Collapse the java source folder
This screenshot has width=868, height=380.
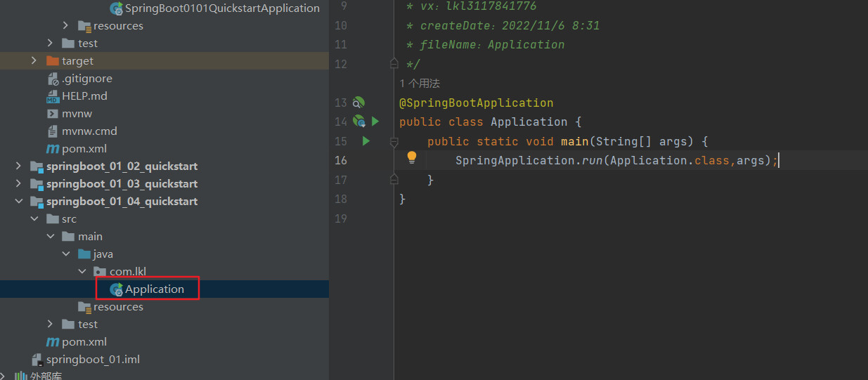point(65,254)
